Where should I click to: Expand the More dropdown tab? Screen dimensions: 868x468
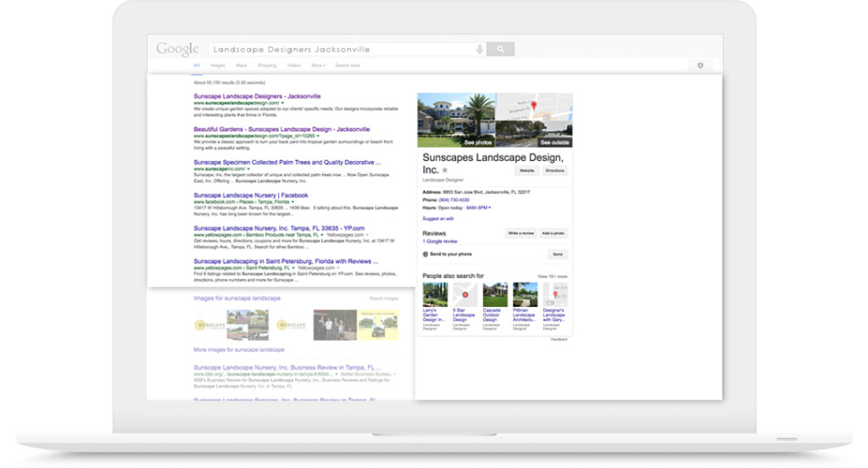(319, 65)
